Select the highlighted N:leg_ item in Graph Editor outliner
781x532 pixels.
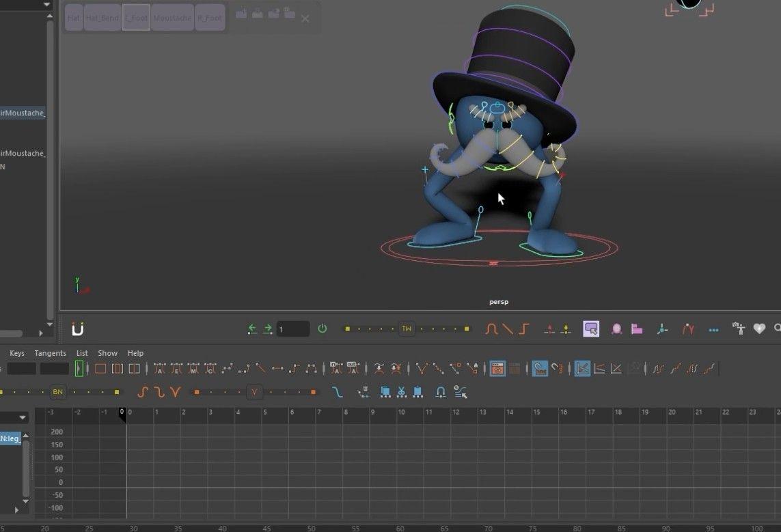pyautogui.click(x=10, y=438)
